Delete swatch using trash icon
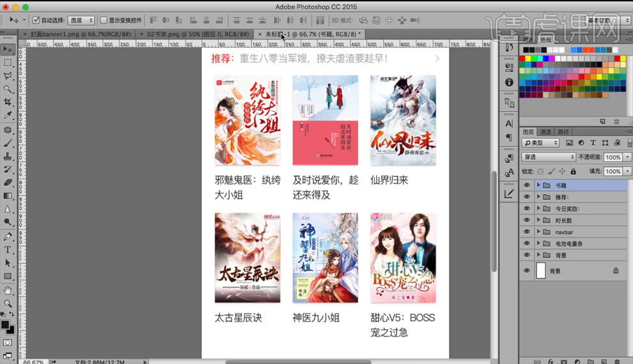 coord(616,121)
